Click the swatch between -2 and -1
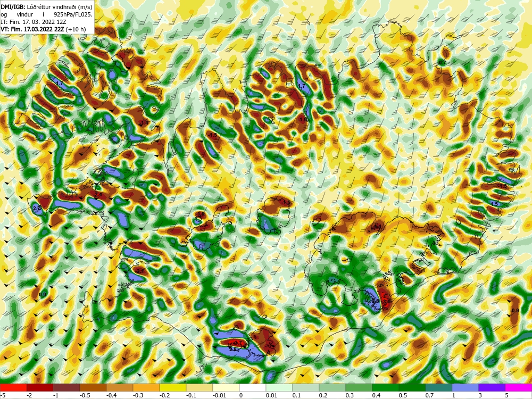This screenshot has width=532, height=399. coord(40,387)
